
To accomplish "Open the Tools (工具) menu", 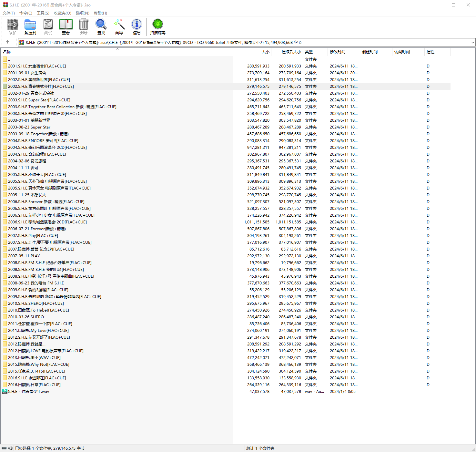I will [x=43, y=13].
